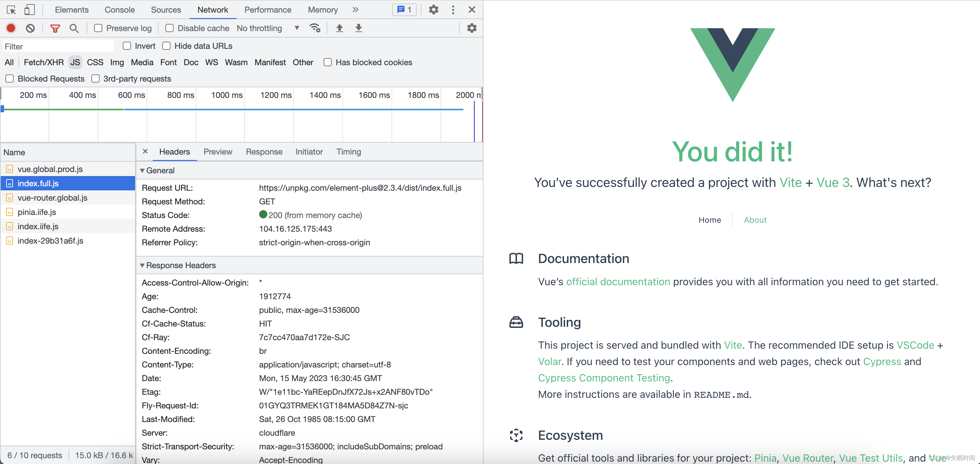The height and width of the screenshot is (464, 980).
Task: Select the JS filter tab
Action: coord(75,62)
